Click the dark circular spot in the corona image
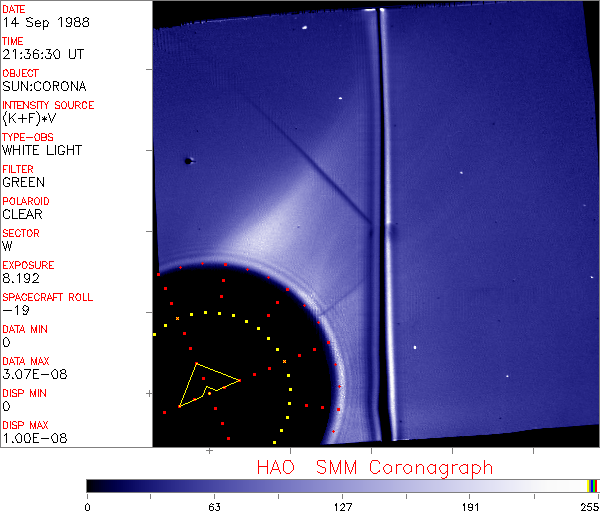The image size is (600, 512). (x=187, y=160)
